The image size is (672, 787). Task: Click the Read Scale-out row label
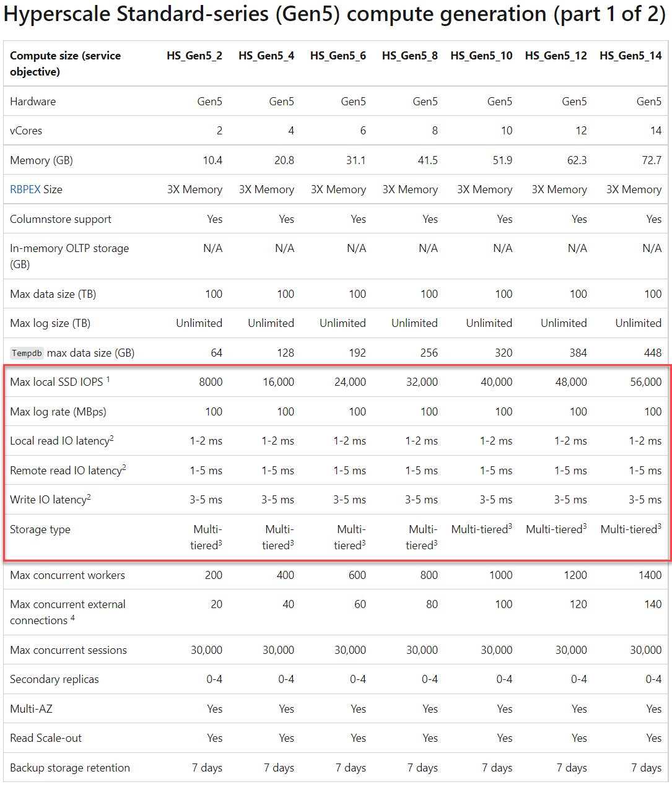46,738
